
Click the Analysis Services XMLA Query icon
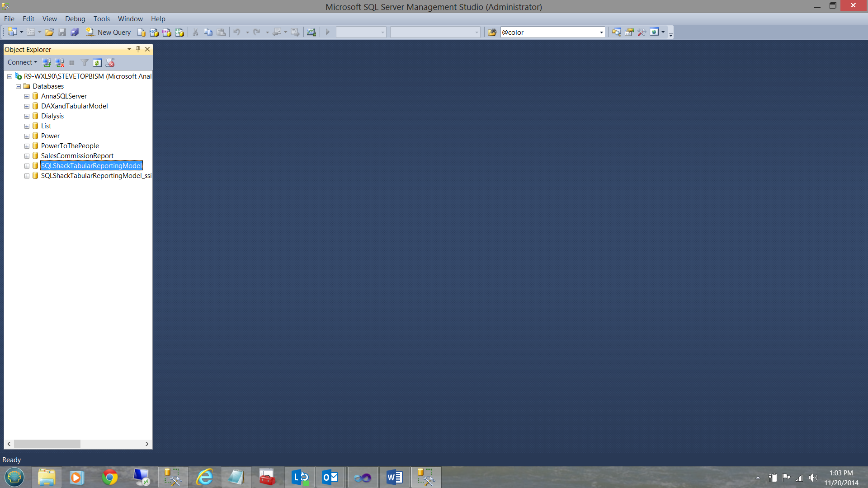click(x=179, y=32)
